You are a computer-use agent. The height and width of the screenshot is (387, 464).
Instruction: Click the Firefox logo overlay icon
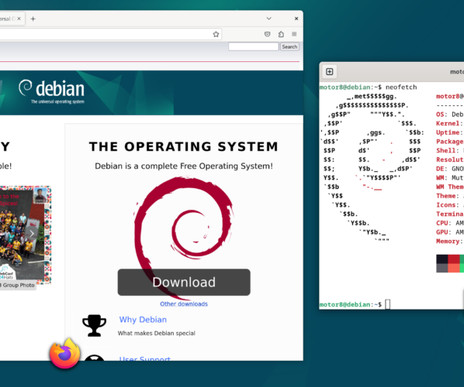(x=65, y=353)
